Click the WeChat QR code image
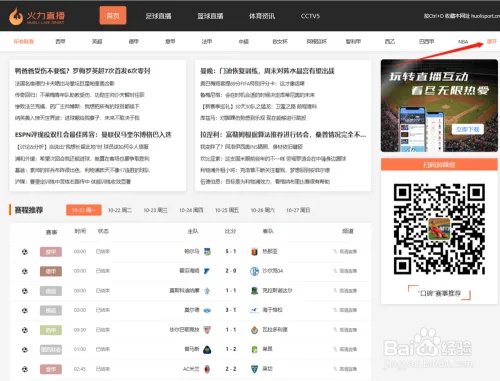The width and height of the screenshot is (500, 381). [439, 229]
